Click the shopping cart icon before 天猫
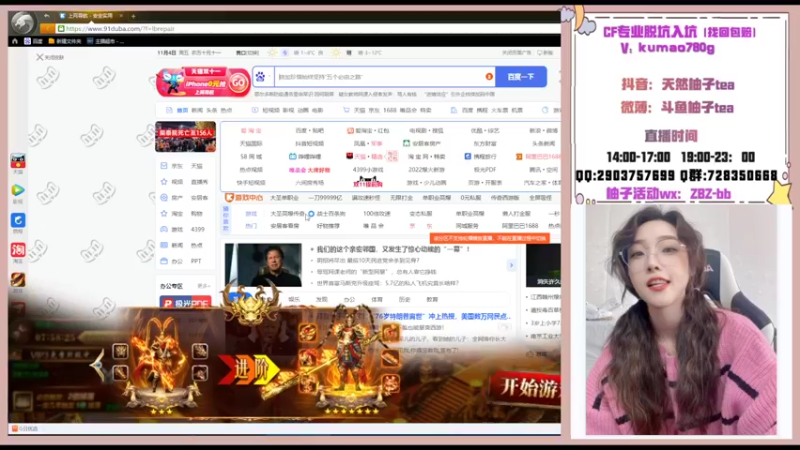The height and width of the screenshot is (450, 800). tap(346, 110)
